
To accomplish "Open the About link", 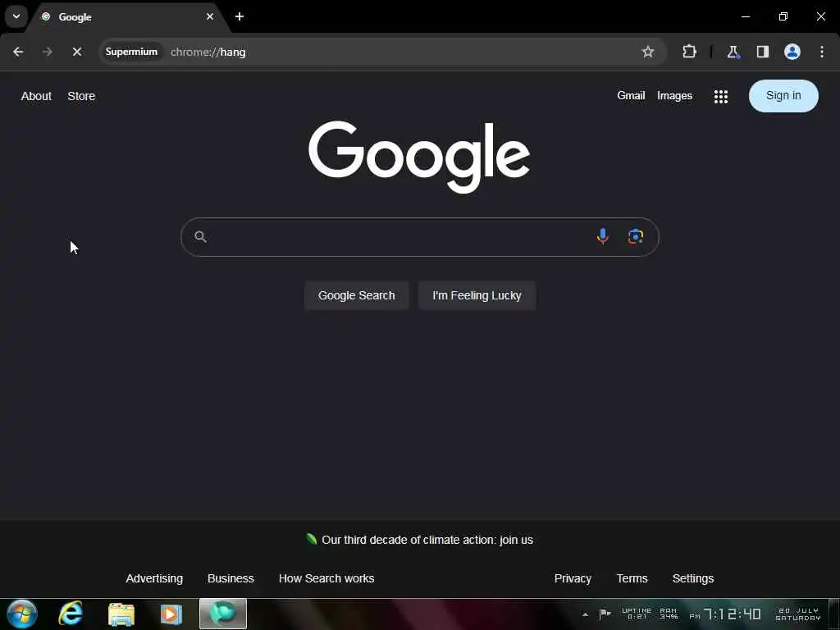I will pyautogui.click(x=36, y=96).
